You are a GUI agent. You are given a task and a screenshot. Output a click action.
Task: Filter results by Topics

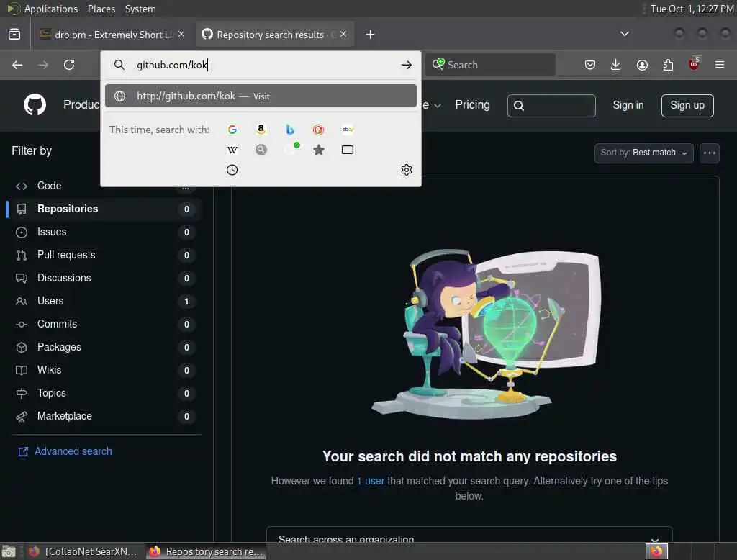(104, 393)
